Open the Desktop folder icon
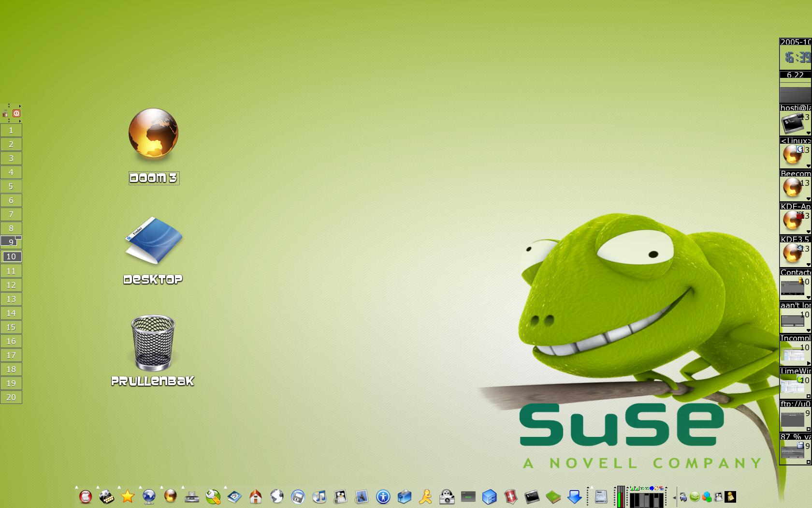 pos(153,251)
